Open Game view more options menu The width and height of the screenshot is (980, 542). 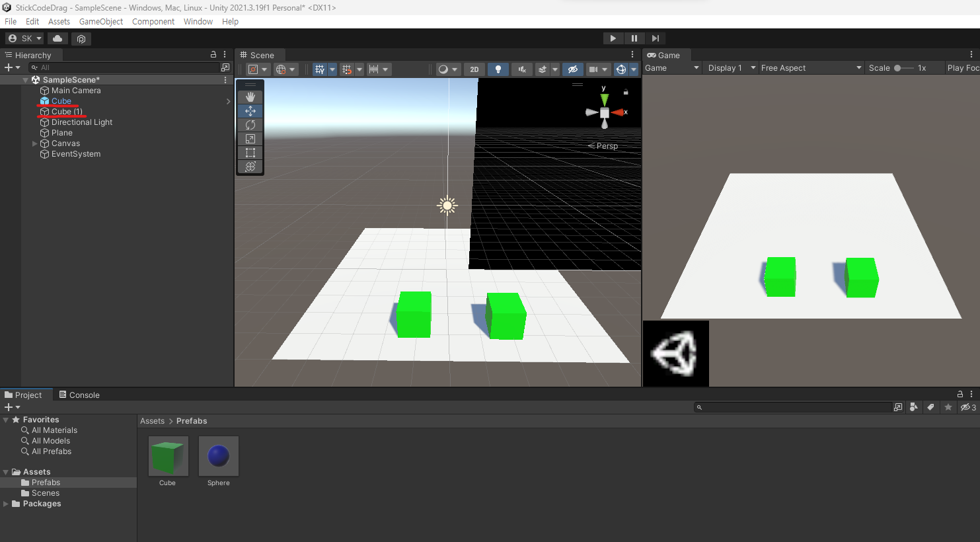[x=971, y=55]
